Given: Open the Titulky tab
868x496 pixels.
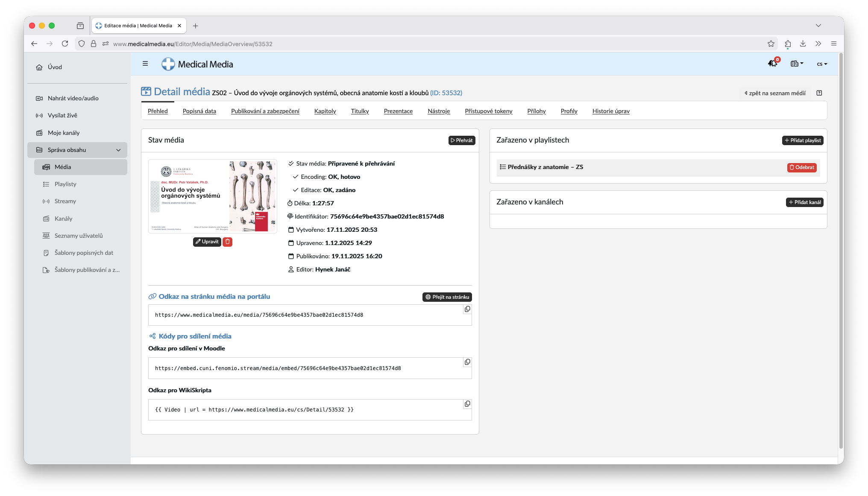Looking at the screenshot, I should click(360, 111).
